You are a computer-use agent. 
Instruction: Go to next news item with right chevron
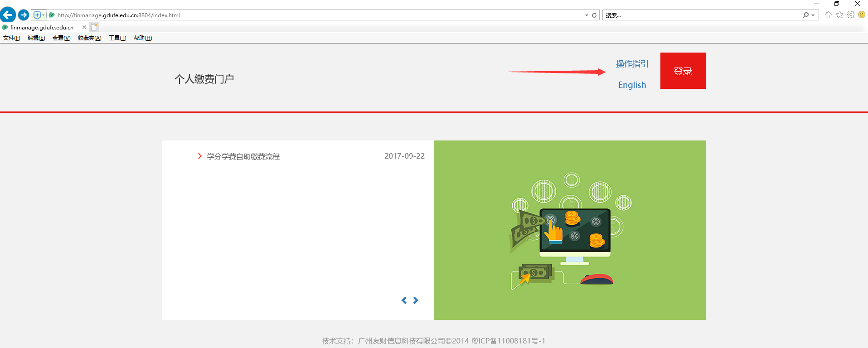(416, 300)
